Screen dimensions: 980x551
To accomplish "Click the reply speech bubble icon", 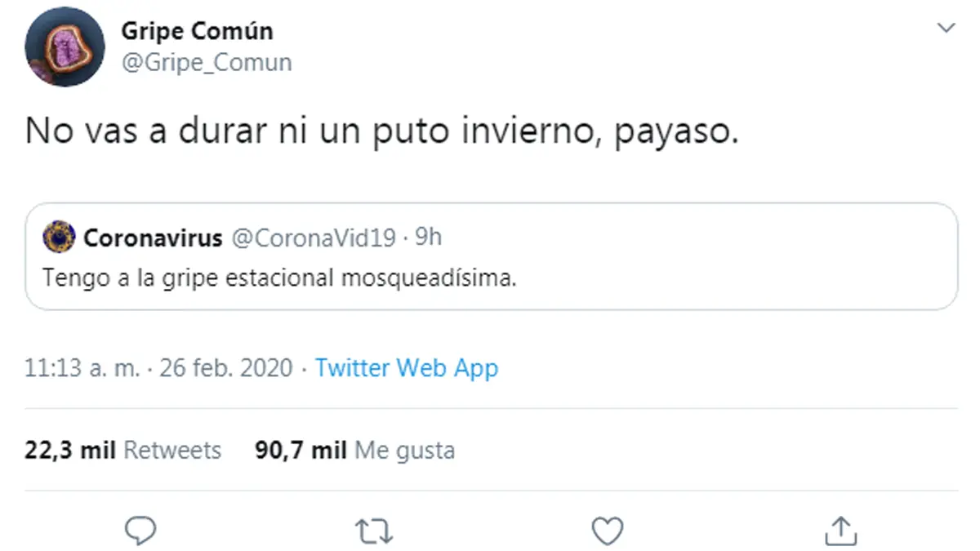I will click(x=140, y=531).
